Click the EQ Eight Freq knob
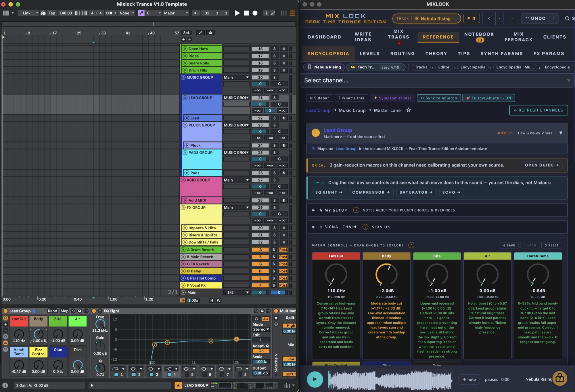This screenshot has height=392, width=575. pos(100,324)
